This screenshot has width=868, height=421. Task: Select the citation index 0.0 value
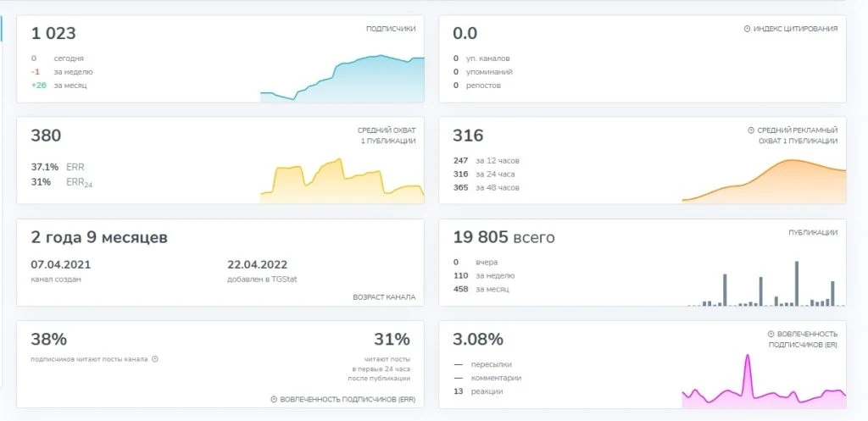coord(465,33)
